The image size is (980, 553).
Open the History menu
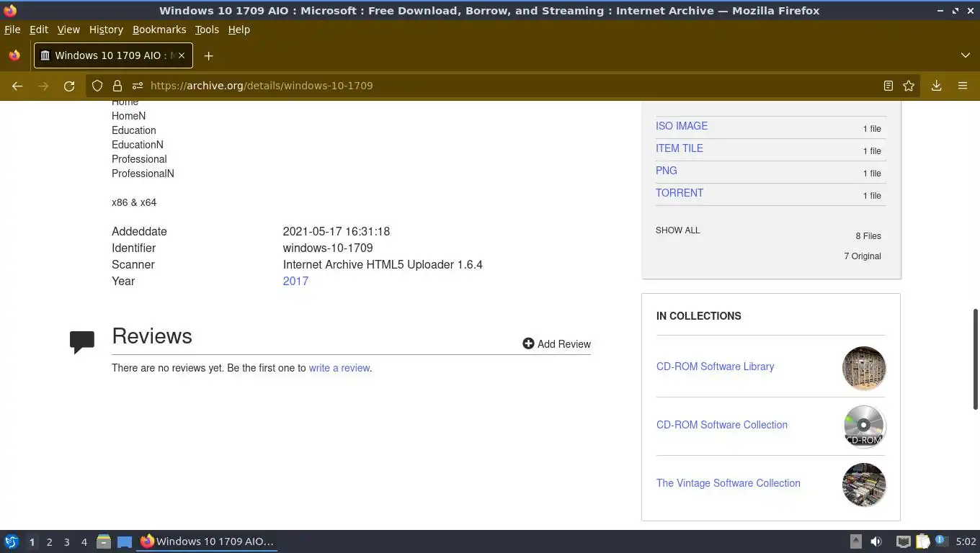106,30
